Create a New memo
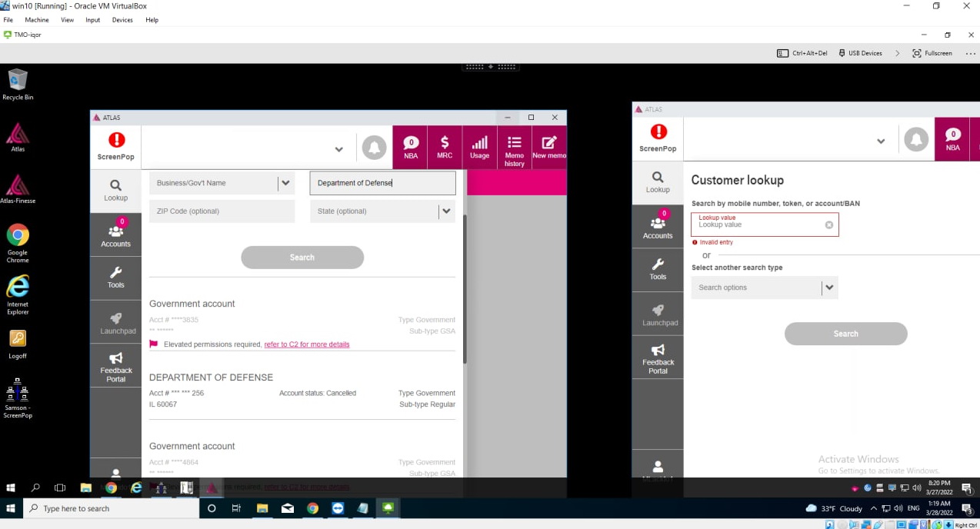 pos(549,147)
